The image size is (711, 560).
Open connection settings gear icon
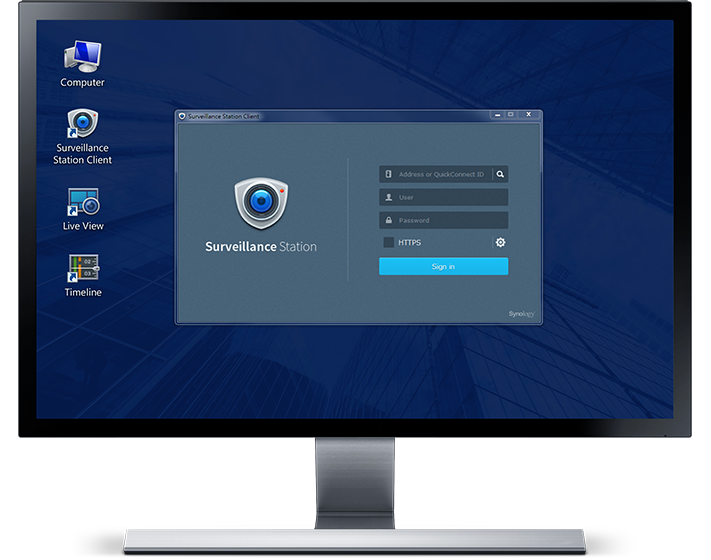tap(500, 243)
